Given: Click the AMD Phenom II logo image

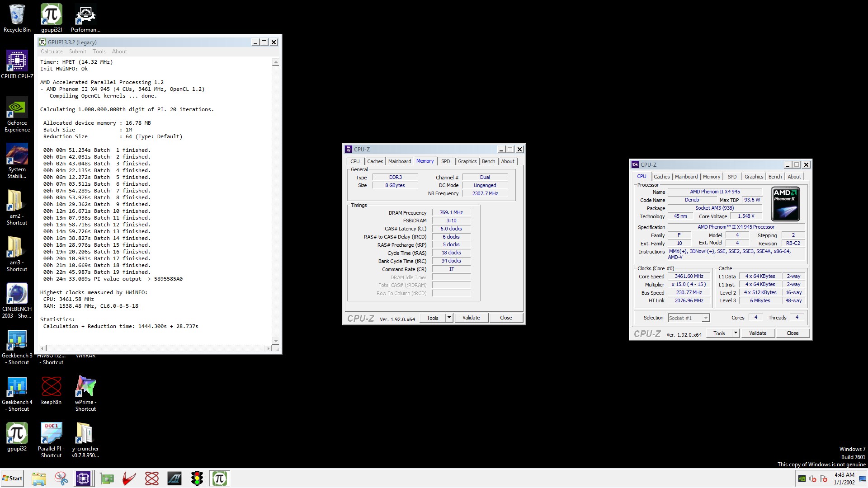Looking at the screenshot, I should click(x=785, y=204).
